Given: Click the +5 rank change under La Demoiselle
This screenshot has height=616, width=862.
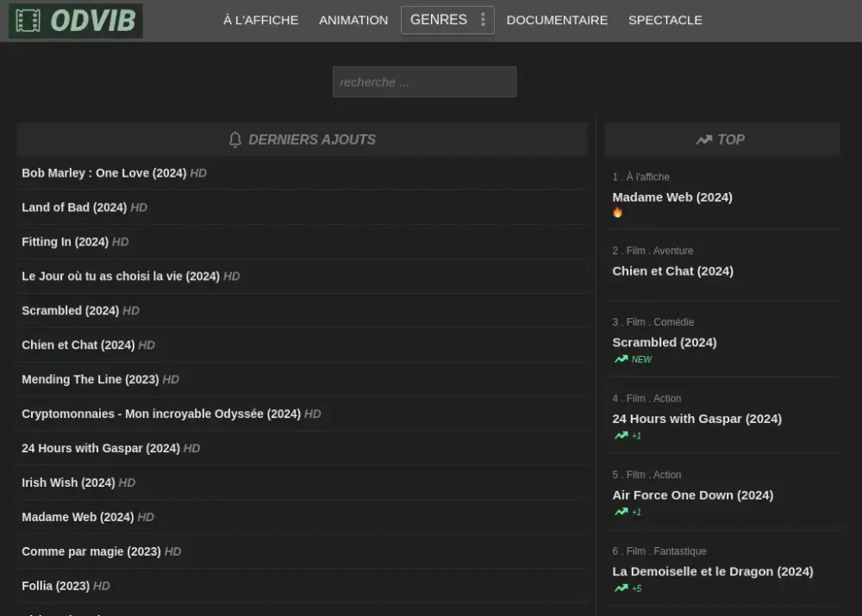Looking at the screenshot, I should click(x=637, y=588).
